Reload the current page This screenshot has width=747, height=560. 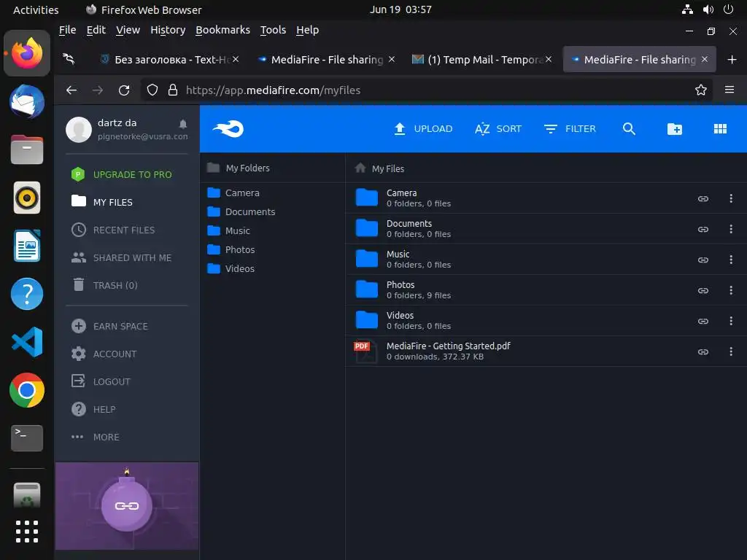coord(124,90)
